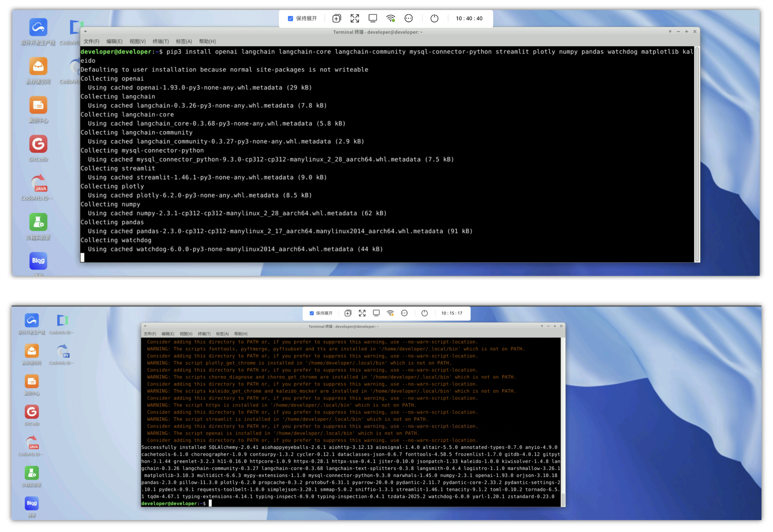Open 文件(F) menu in the lower terminal
773x532 pixels.
[x=150, y=334]
